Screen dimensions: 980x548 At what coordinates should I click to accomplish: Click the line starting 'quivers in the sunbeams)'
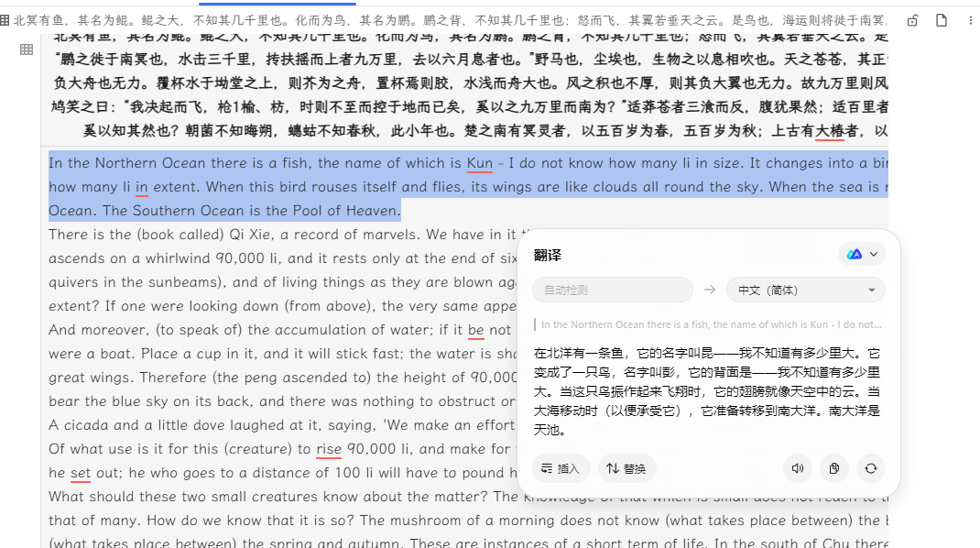(x=282, y=282)
